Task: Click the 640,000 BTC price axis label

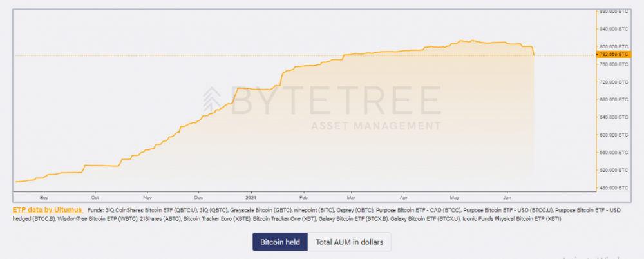Action: [x=613, y=117]
